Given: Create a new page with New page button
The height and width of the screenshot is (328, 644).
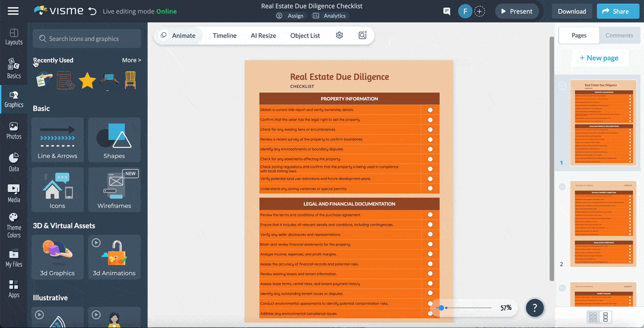Looking at the screenshot, I should click(x=599, y=57).
